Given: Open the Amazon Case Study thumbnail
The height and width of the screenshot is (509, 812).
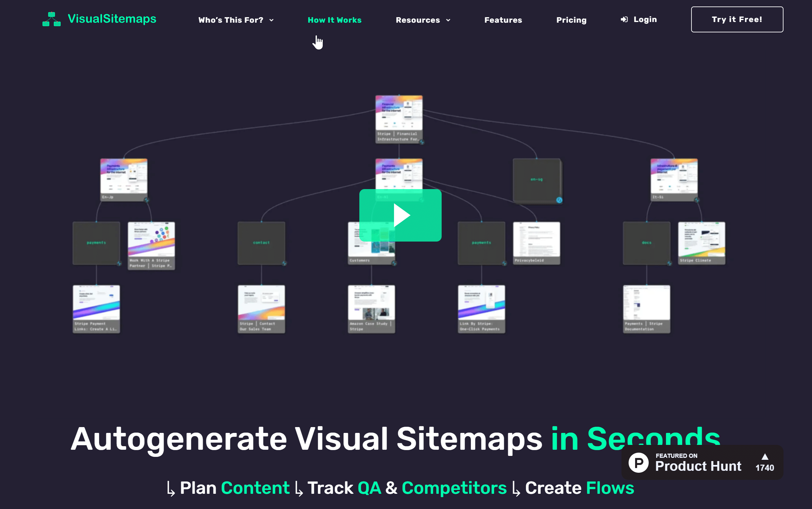Looking at the screenshot, I should tap(371, 309).
